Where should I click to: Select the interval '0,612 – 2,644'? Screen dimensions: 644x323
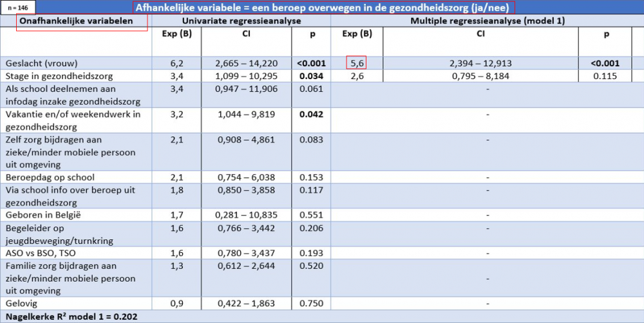[x=247, y=266]
